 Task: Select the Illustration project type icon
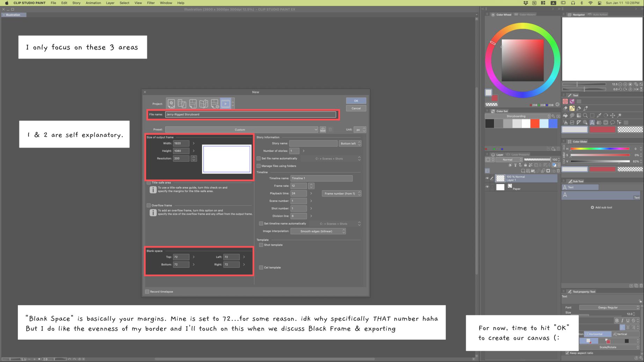click(171, 104)
